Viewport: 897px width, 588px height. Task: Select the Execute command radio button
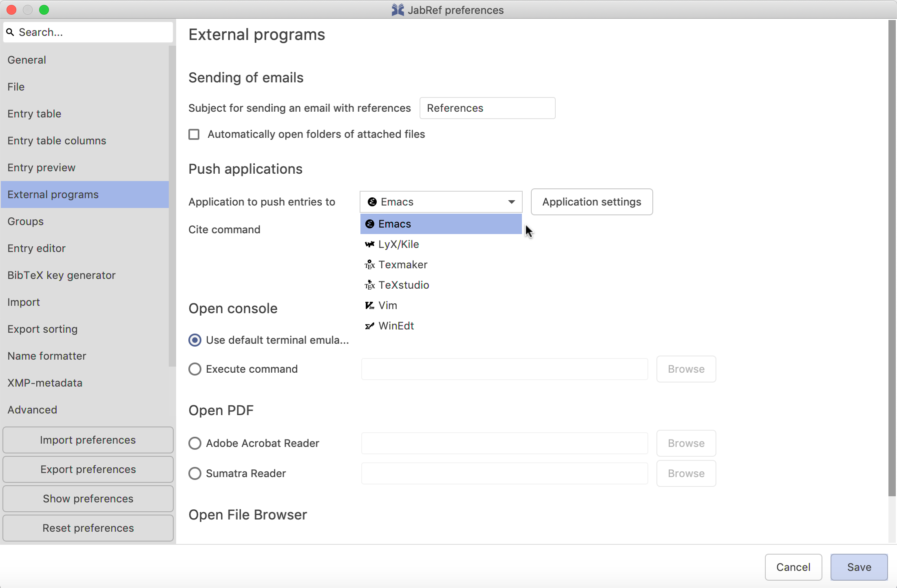(x=195, y=369)
